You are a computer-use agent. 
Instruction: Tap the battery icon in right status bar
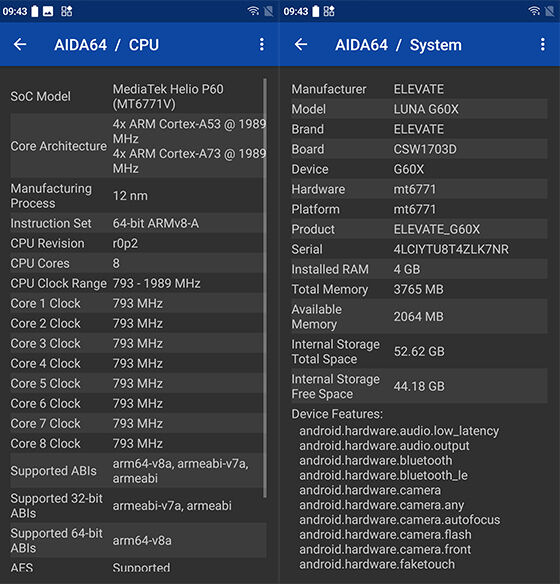tap(315, 11)
